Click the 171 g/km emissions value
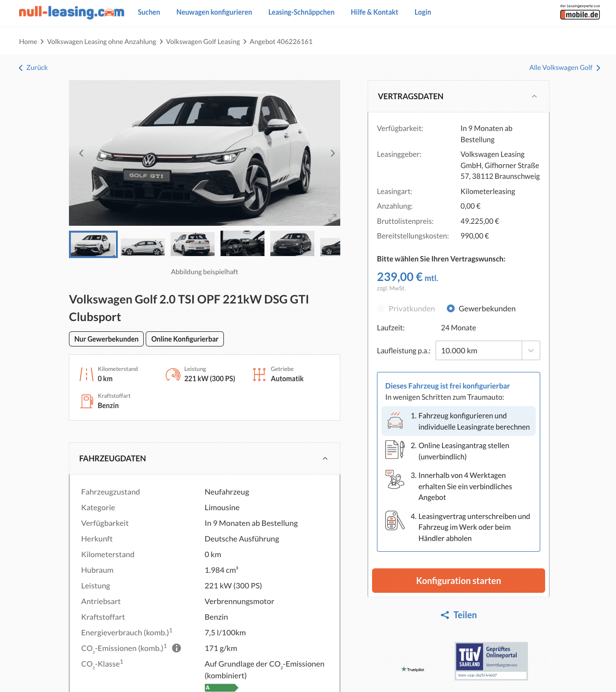 (221, 648)
